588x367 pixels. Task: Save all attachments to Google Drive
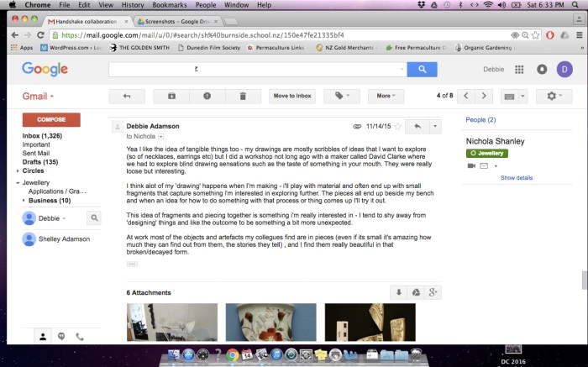[415, 292]
